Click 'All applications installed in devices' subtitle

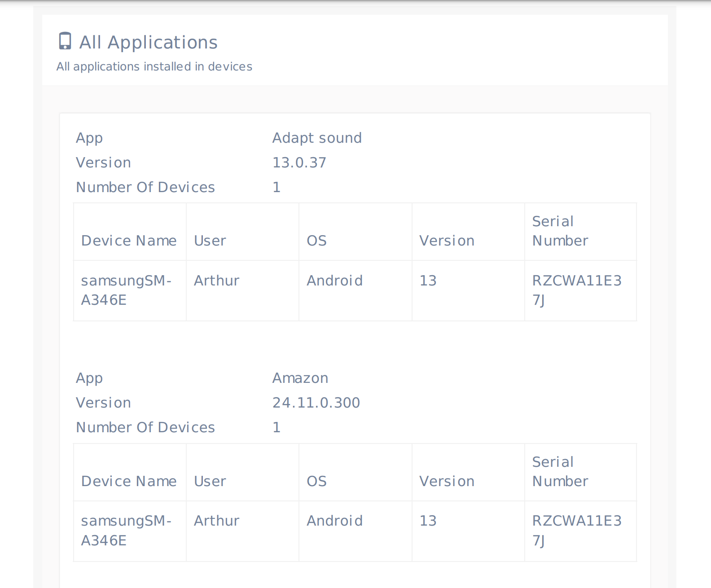[154, 66]
